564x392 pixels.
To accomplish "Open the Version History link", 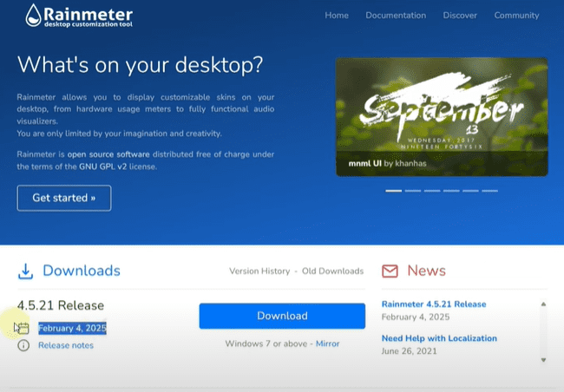I will [259, 271].
